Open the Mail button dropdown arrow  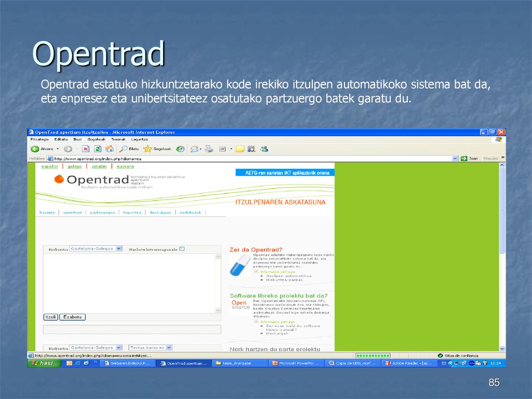click(x=201, y=149)
